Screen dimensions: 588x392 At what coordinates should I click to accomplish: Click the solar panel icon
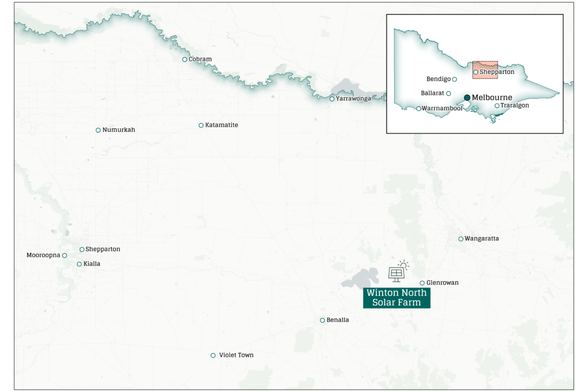coord(398,271)
